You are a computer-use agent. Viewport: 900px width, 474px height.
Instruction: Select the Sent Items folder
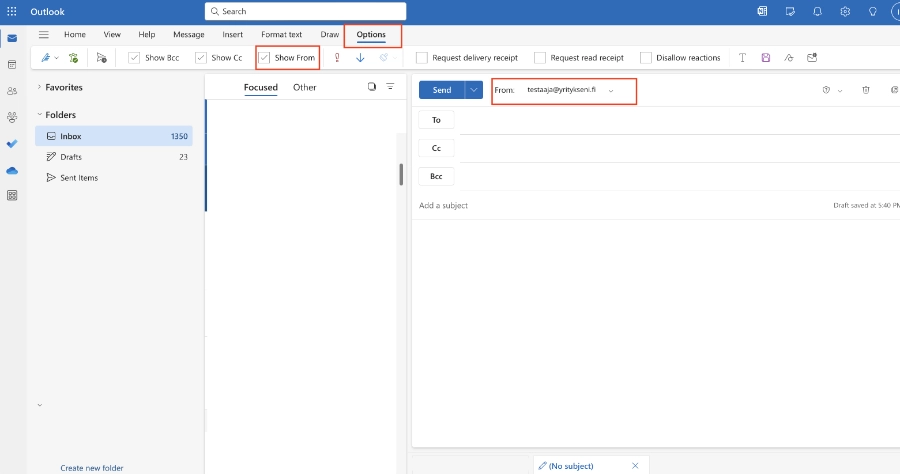(x=114, y=178)
